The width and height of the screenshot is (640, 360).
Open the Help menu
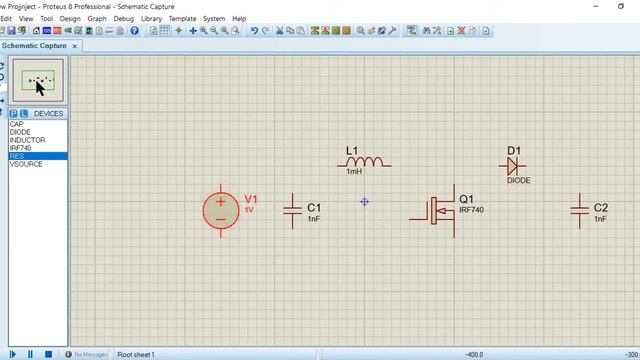pos(239,18)
